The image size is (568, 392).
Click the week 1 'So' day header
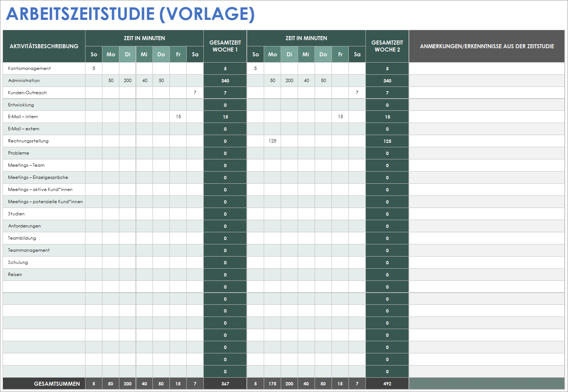pos(94,54)
